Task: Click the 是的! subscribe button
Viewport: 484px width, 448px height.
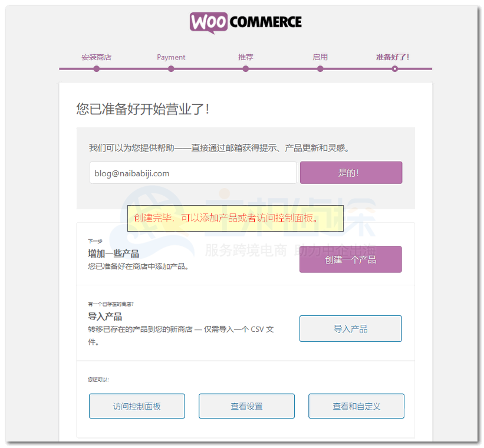Action: tap(351, 173)
